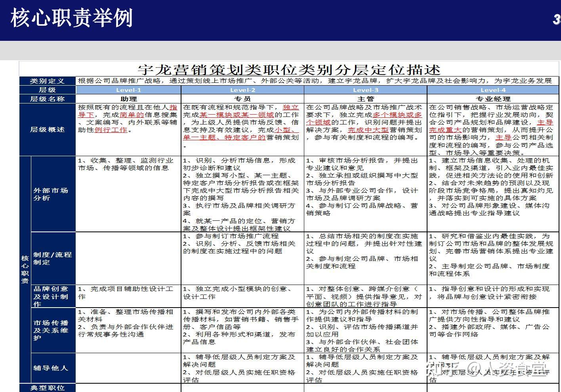The image size is (561, 392).
Task: Click the 类别定义 row header
Action: pyautogui.click(x=48, y=81)
